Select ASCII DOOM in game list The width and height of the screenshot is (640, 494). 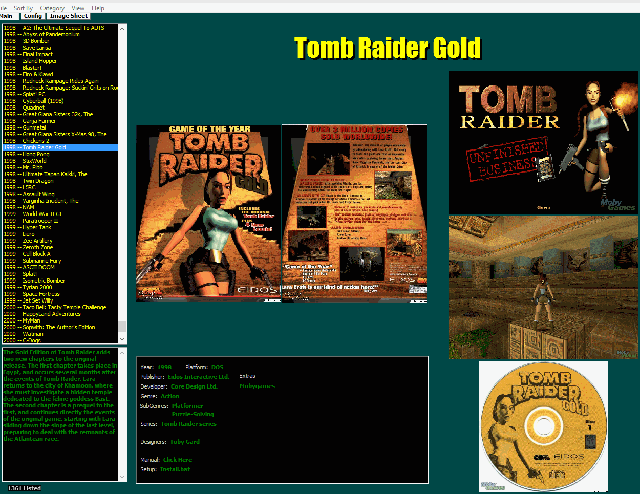[60, 267]
